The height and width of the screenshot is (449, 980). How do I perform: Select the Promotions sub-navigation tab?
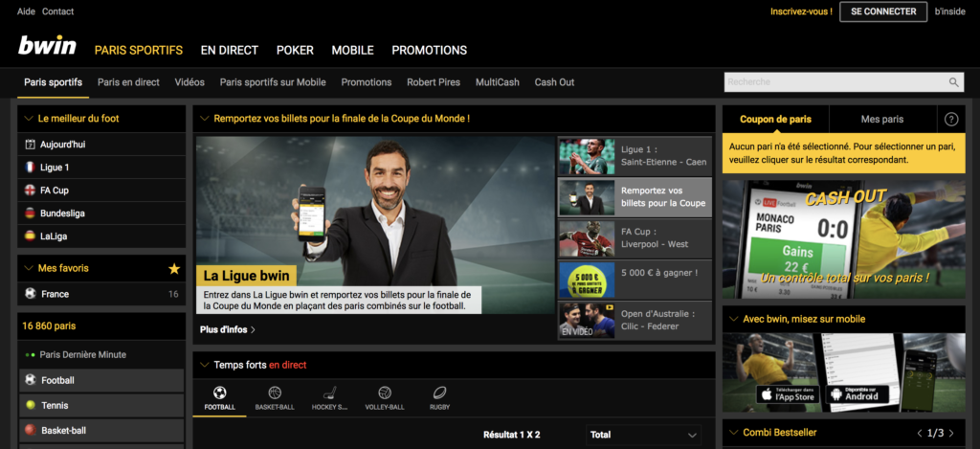[367, 82]
